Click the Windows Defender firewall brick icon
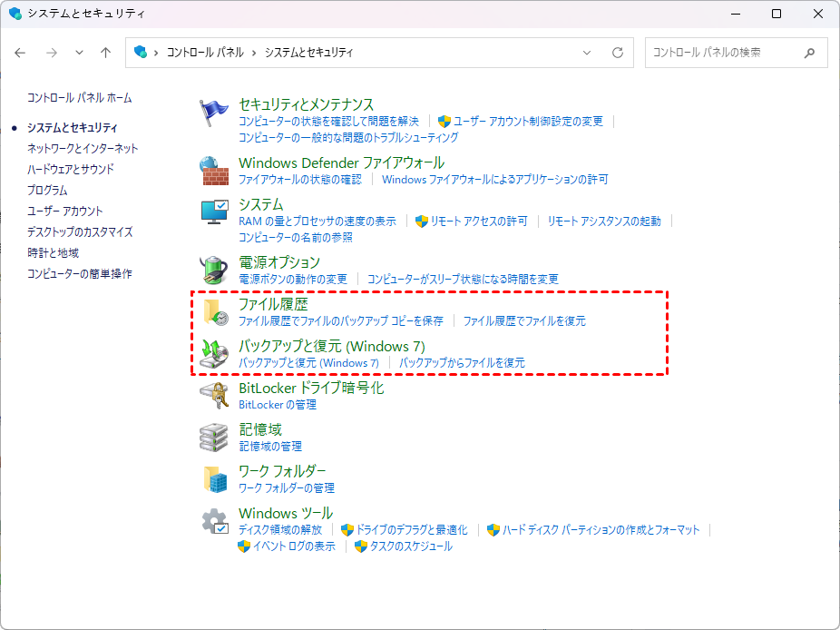Screen dimensions: 840x630 [213, 171]
